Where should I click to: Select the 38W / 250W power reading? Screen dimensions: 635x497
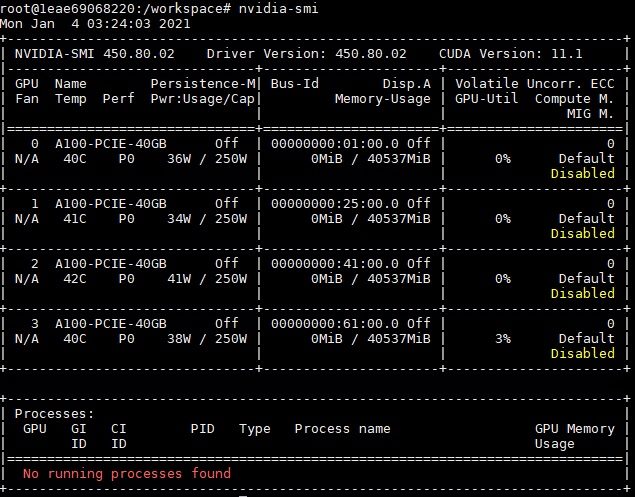[207, 339]
